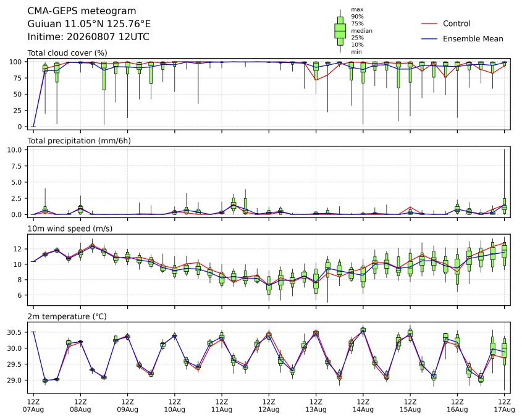Click the '12Z 16Aug' time axis label
Viewport: 522px width, 420px height.
pyautogui.click(x=457, y=406)
